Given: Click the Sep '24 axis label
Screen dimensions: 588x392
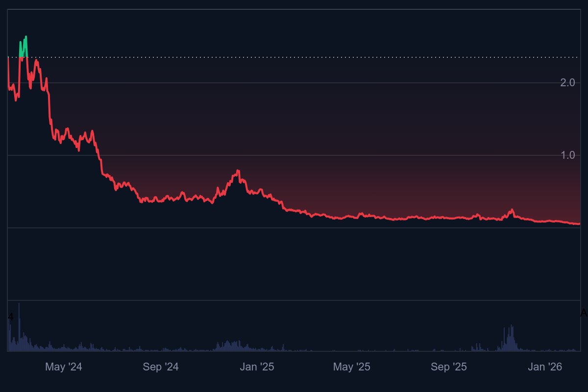Looking at the screenshot, I should [161, 366].
